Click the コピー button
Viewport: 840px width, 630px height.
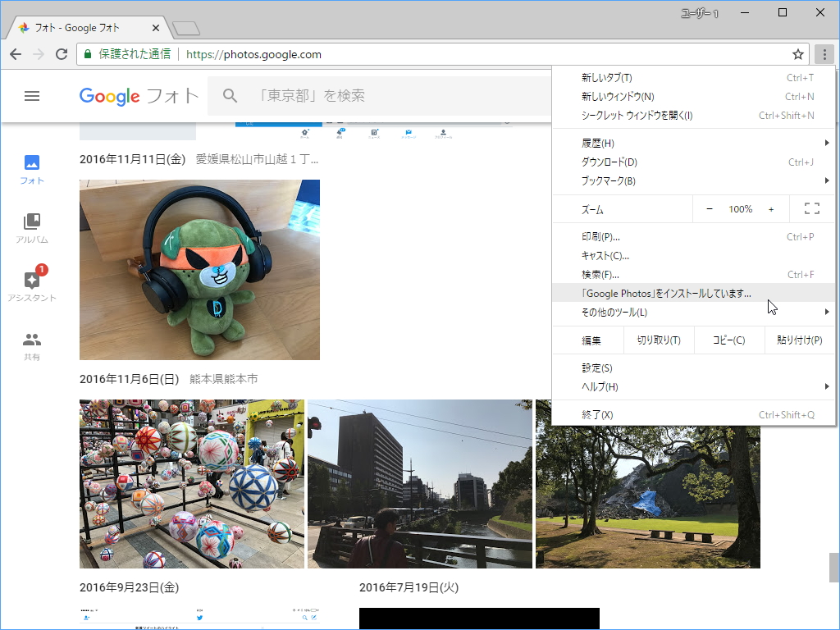728,340
